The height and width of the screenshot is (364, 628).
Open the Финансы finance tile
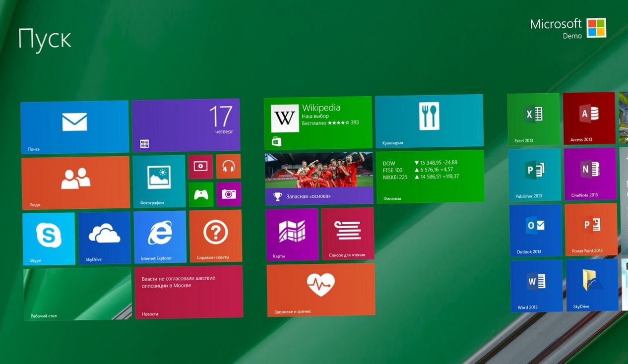pos(430,176)
